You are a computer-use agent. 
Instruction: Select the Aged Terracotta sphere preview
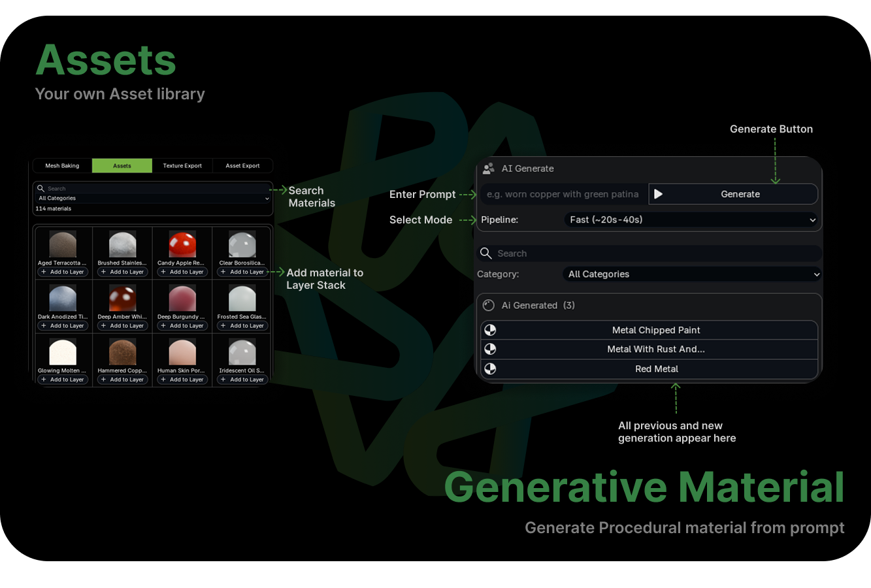tap(63, 244)
